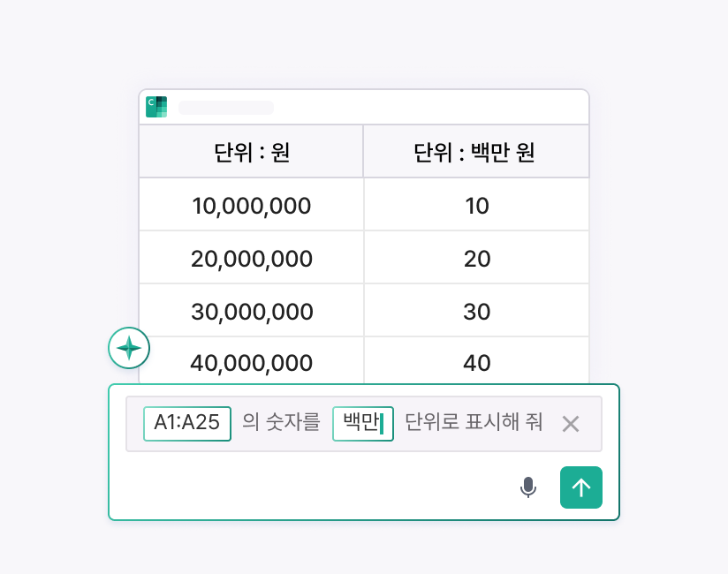This screenshot has height=574, width=728.
Task: Click the cell showing 20
Action: 476,257
